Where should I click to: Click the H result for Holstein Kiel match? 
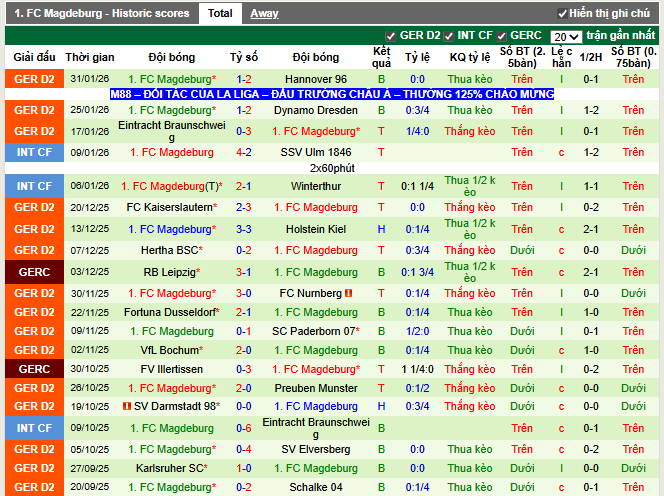coord(382,229)
